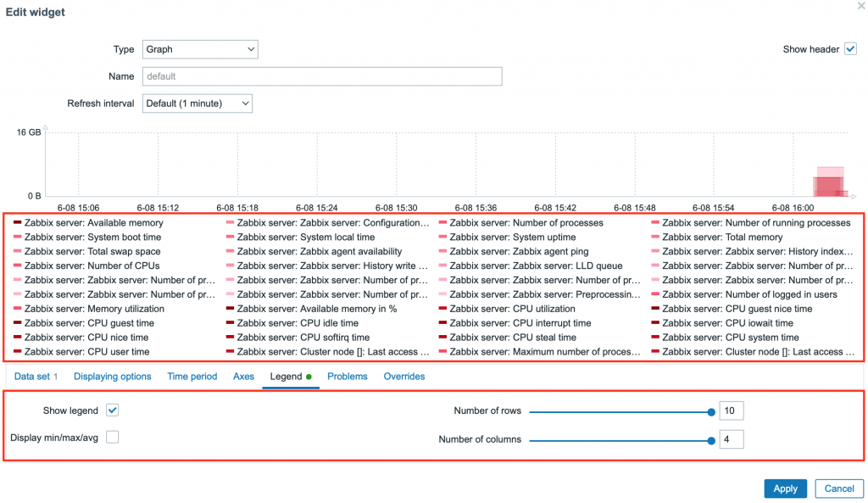
Task: Disable the Show legend checkbox
Action: (x=113, y=411)
